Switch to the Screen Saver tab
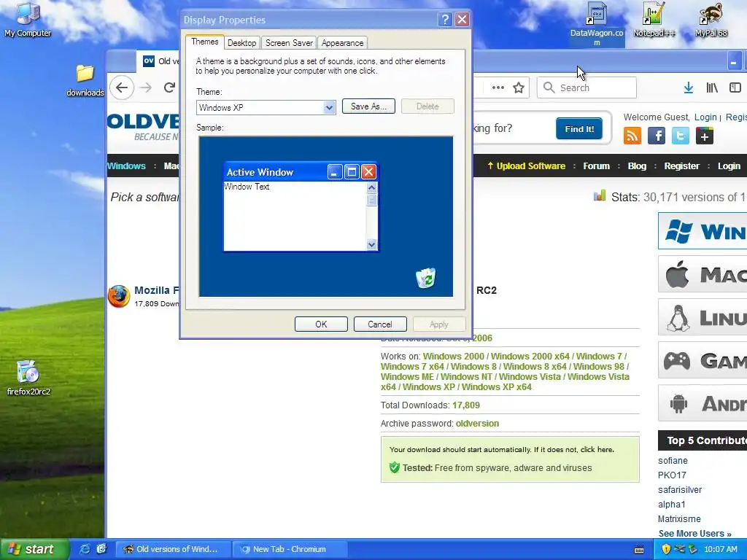The height and width of the screenshot is (560, 747). (289, 43)
